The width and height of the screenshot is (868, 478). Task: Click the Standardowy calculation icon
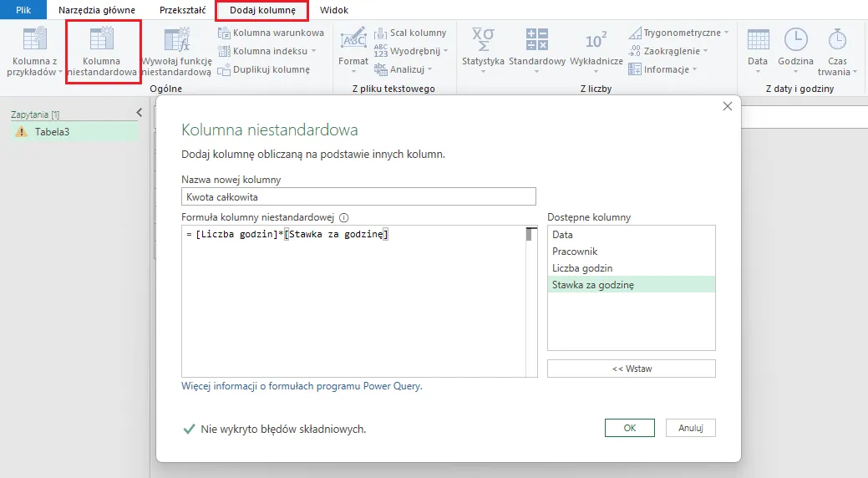(536, 40)
